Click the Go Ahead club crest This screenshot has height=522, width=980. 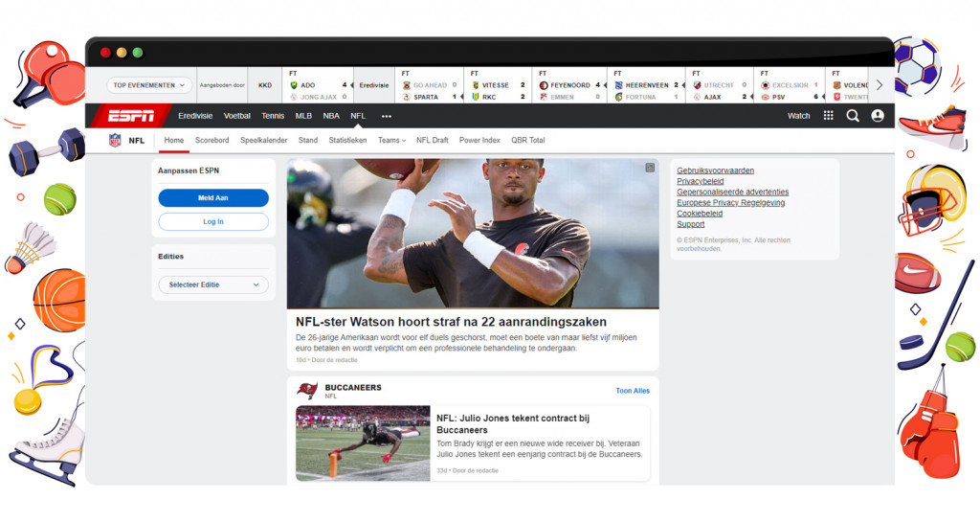point(406,85)
